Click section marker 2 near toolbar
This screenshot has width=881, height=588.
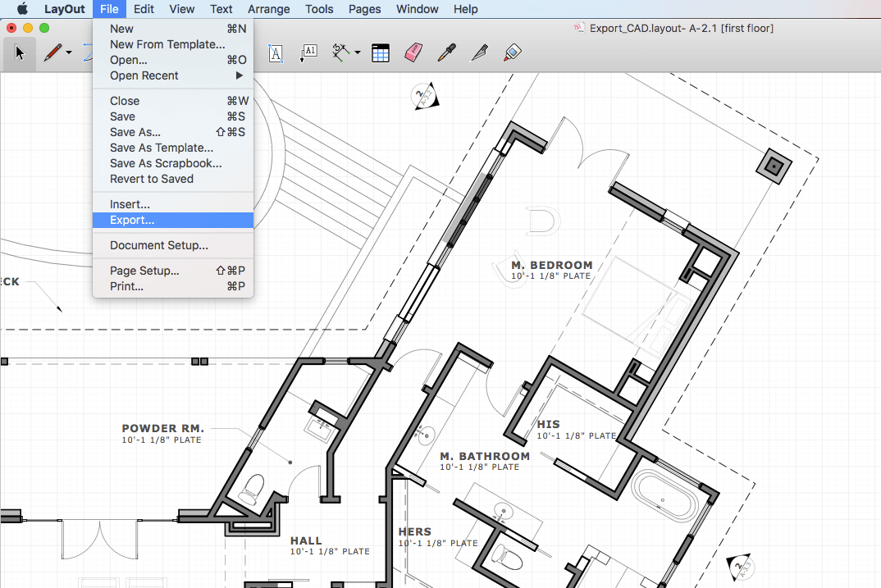424,96
